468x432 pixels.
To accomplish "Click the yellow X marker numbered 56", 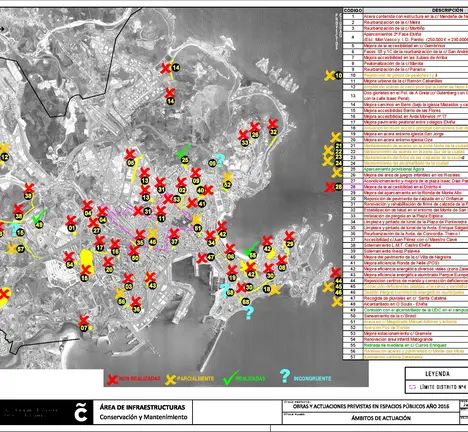I will click(120, 293).
